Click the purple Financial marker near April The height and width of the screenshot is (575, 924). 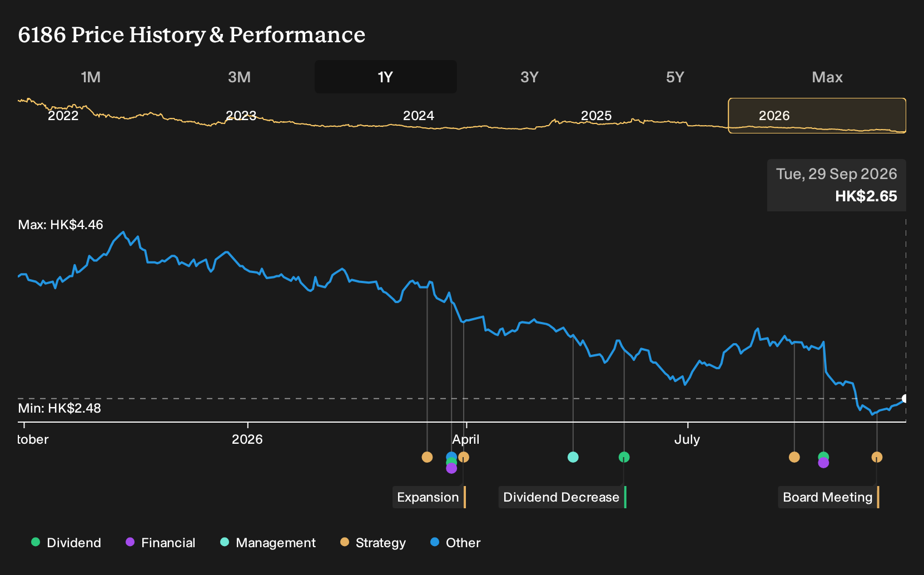(451, 468)
